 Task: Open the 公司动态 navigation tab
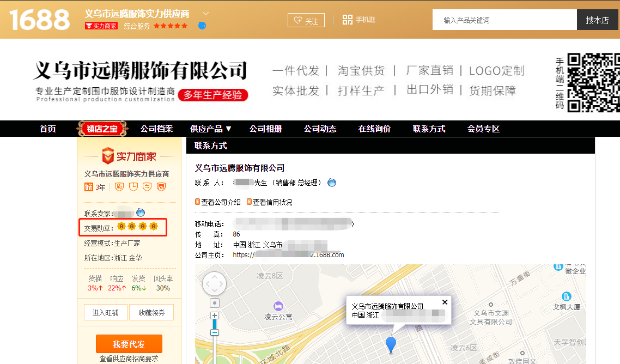(320, 129)
